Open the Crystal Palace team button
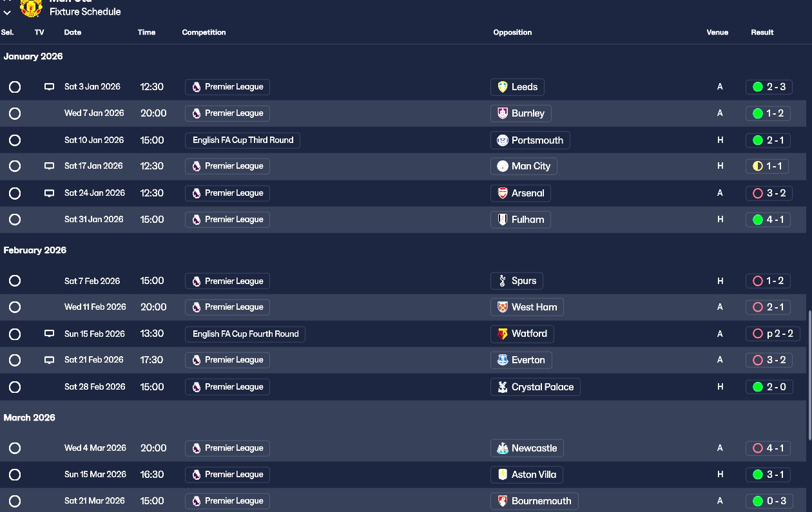This screenshot has width=812, height=512. [535, 387]
